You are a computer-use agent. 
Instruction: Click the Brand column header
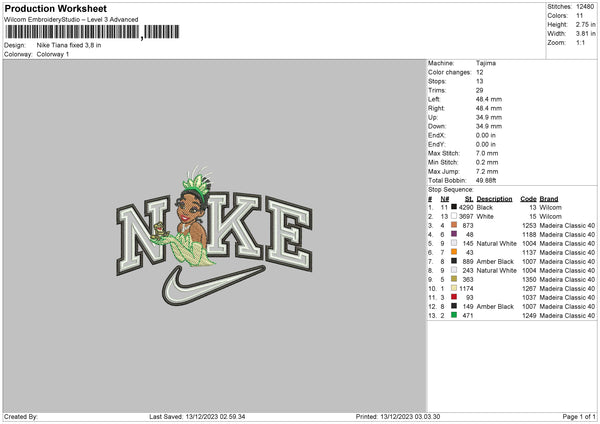point(549,199)
